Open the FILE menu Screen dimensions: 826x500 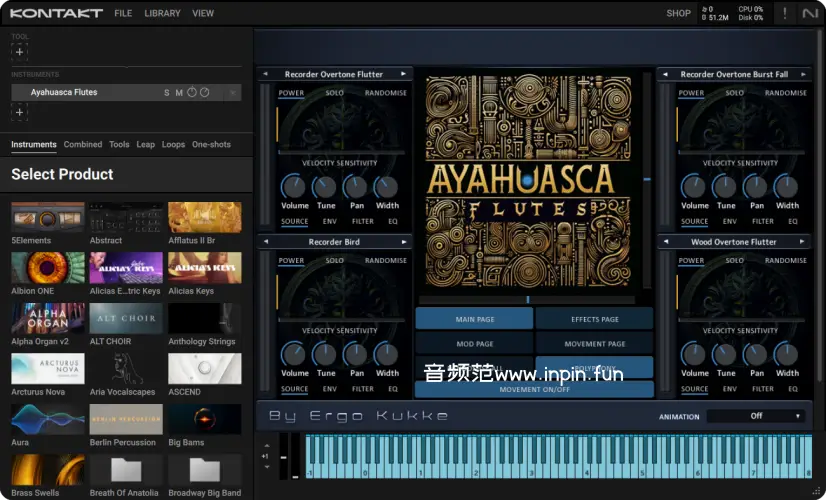pyautogui.click(x=123, y=13)
